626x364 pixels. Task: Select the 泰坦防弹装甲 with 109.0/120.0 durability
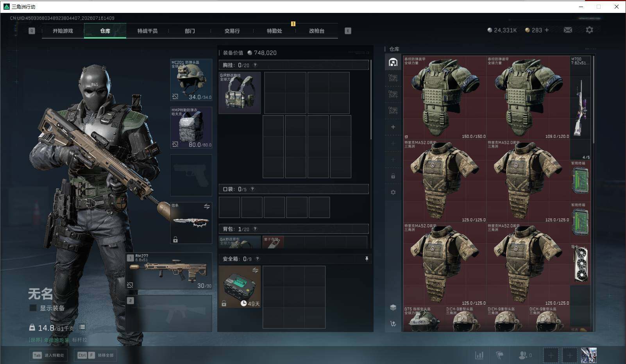[528, 98]
